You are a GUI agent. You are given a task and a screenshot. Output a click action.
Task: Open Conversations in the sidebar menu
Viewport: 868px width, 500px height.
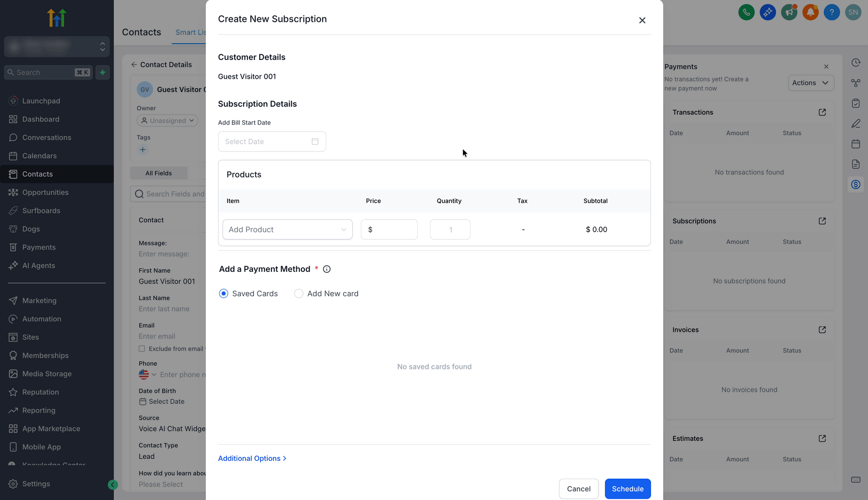pos(47,138)
